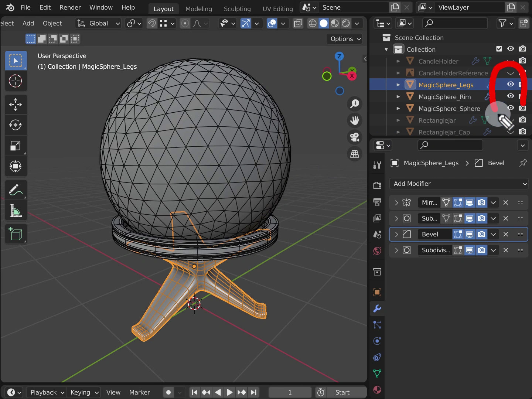
Task: Click the Options button in viewport header
Action: (x=345, y=39)
